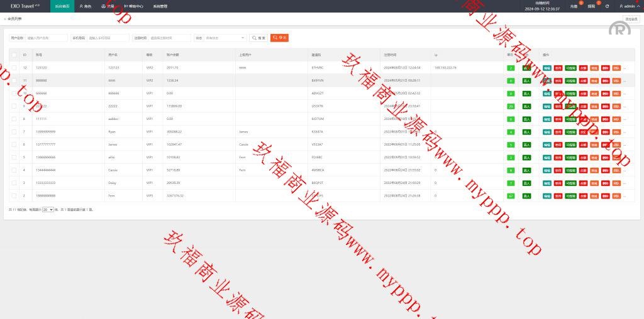Screen dimensions: 644x319
Task: Expand the admin account menu
Action: point(629,6)
